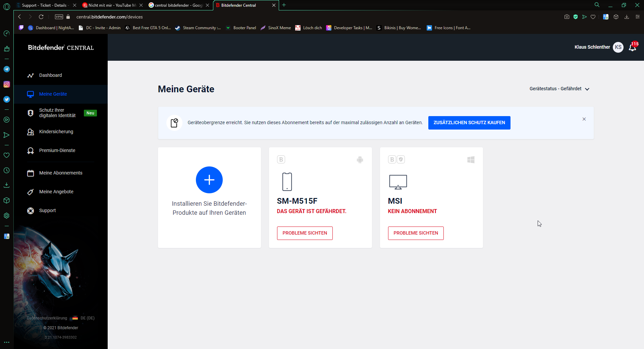Open the browser easy setup menu
This screenshot has width=644, height=349.
tap(637, 17)
